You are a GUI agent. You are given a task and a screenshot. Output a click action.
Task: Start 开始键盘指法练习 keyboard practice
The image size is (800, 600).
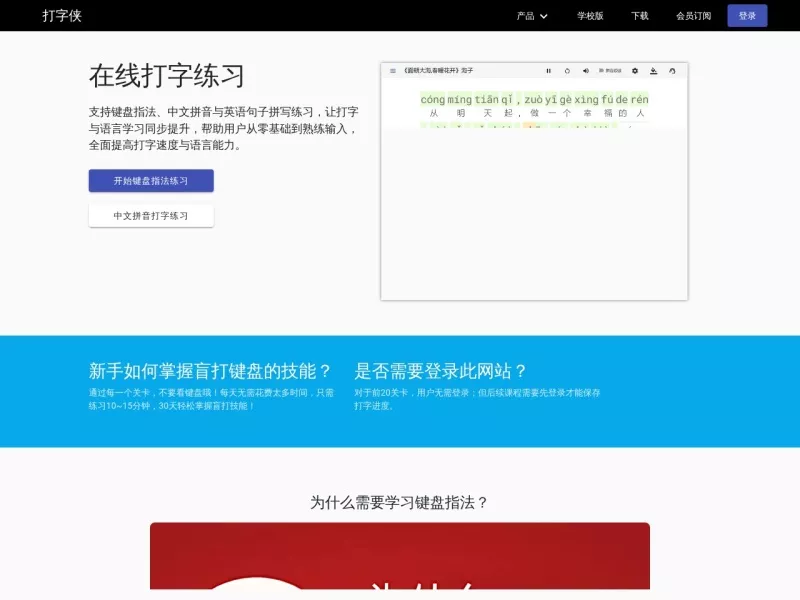[151, 181]
